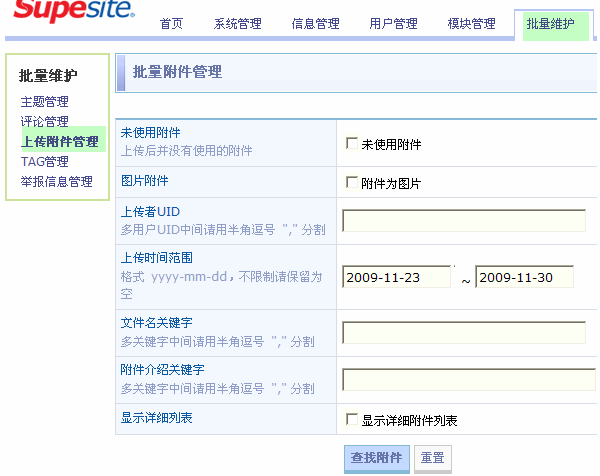
Task: Check the 附件为图片 checkbox
Action: click(351, 183)
